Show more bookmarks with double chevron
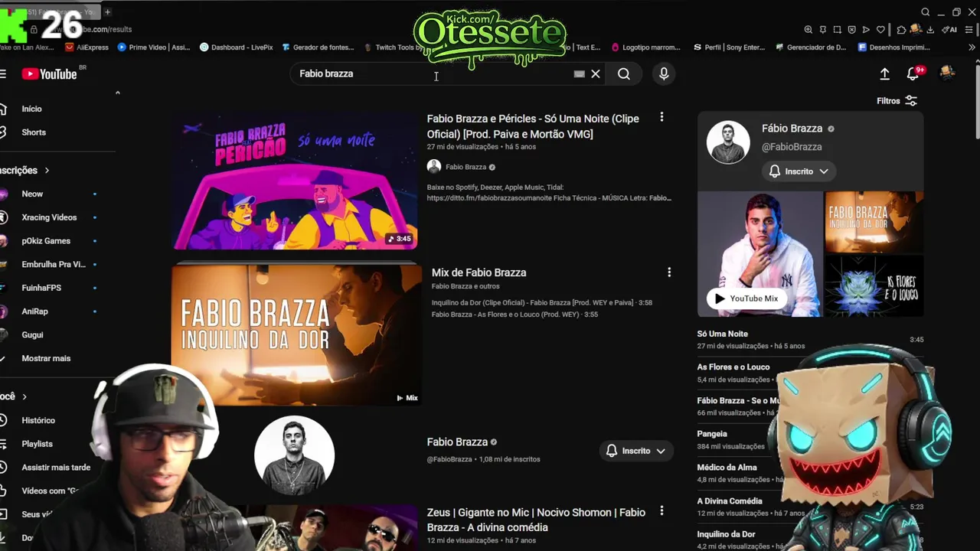The width and height of the screenshot is (980, 551). point(972,47)
